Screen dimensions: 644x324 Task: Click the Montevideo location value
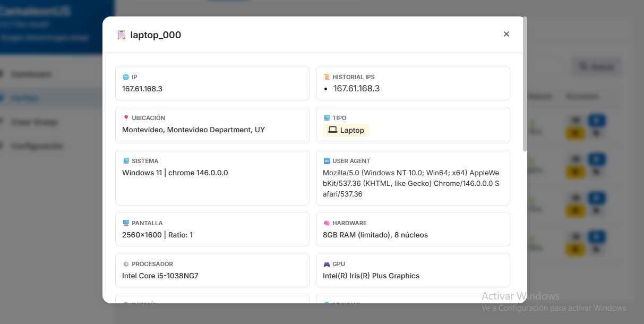[193, 130]
